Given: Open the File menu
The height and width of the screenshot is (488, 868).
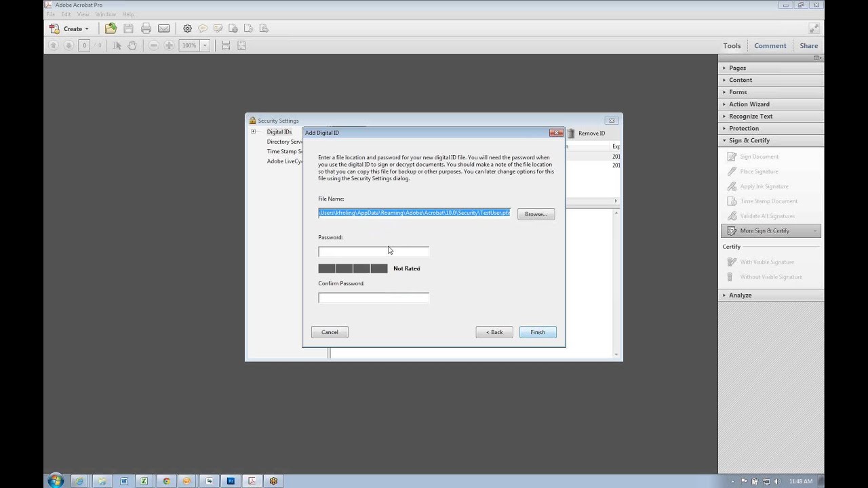Looking at the screenshot, I should click(x=51, y=14).
